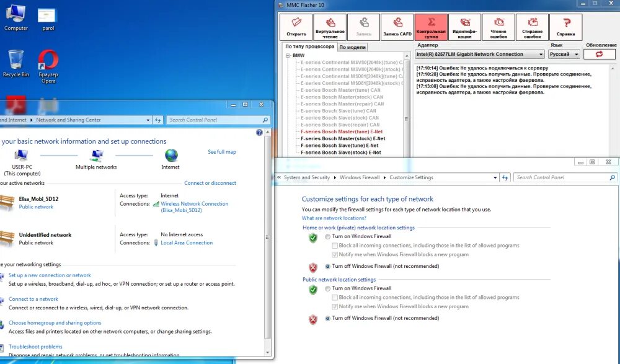Open Choose homegroup and sharing options

[55, 323]
